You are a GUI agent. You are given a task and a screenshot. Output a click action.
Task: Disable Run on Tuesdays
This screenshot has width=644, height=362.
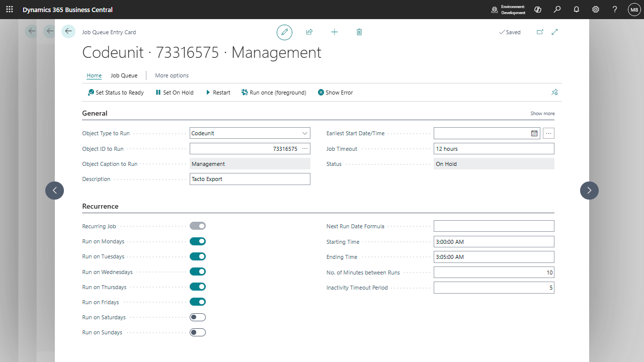[x=198, y=256]
